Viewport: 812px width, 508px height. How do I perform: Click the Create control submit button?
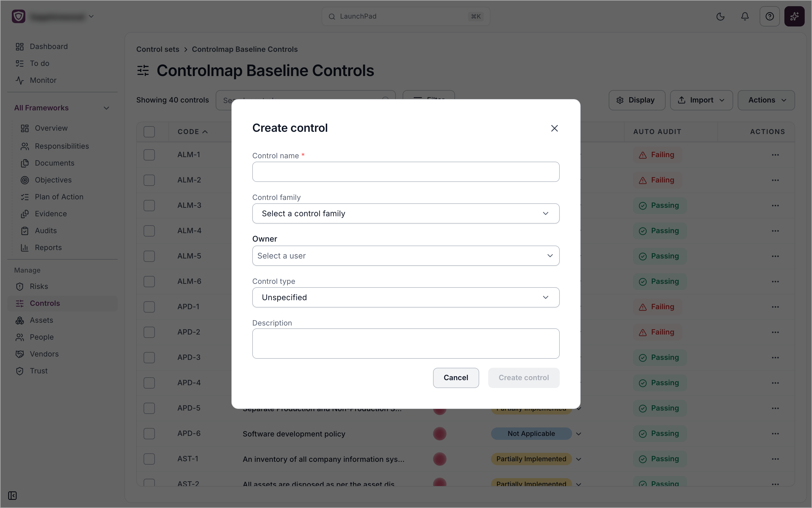[524, 378]
